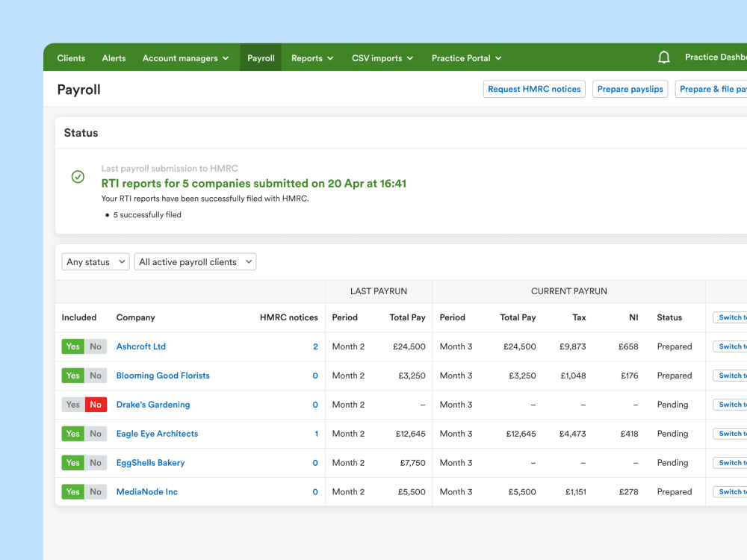Open the Eagle Eye Architects company link
This screenshot has height=560, width=747.
pyautogui.click(x=157, y=434)
